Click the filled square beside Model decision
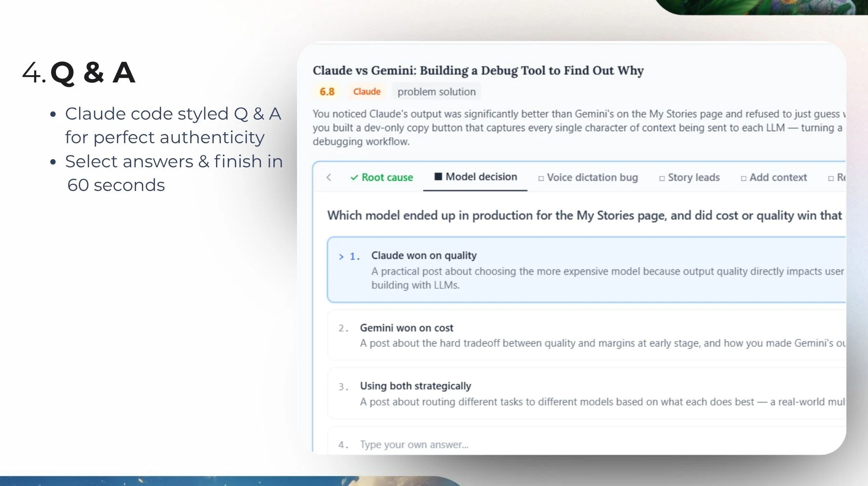868x486 pixels. click(x=438, y=176)
